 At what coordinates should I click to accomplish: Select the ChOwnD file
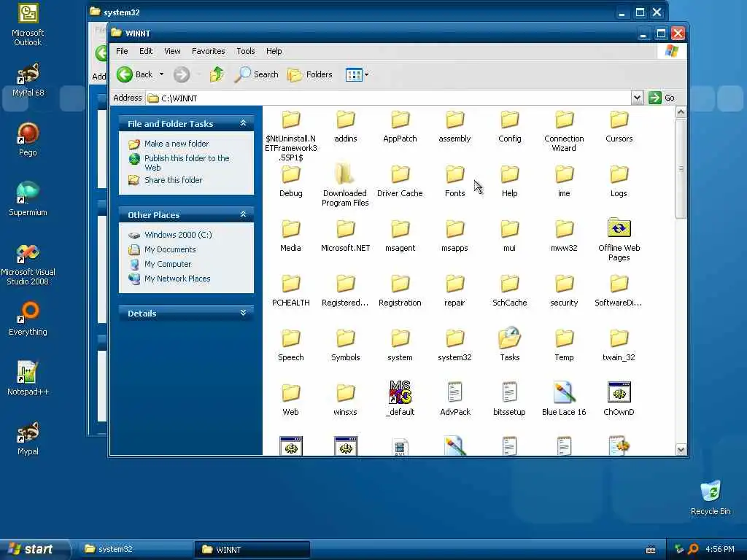click(619, 399)
